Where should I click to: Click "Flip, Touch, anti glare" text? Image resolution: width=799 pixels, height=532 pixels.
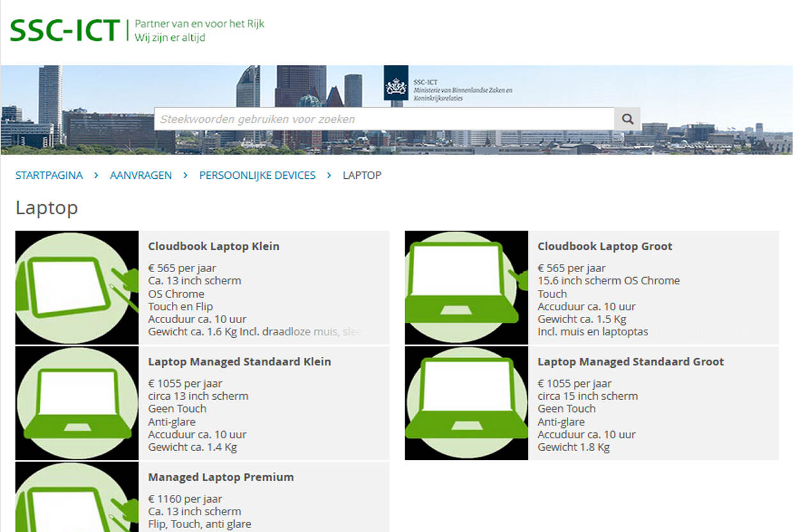pos(199,524)
